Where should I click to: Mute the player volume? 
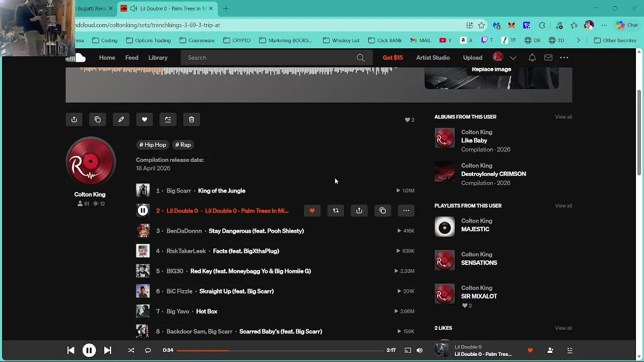tap(420, 350)
